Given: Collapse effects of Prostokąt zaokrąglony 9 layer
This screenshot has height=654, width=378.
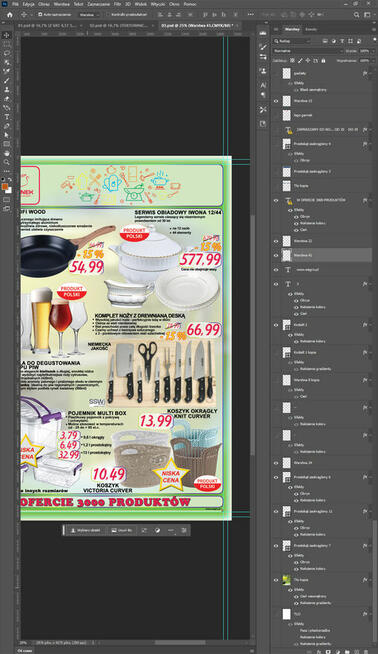Looking at the screenshot, I should click(x=371, y=143).
